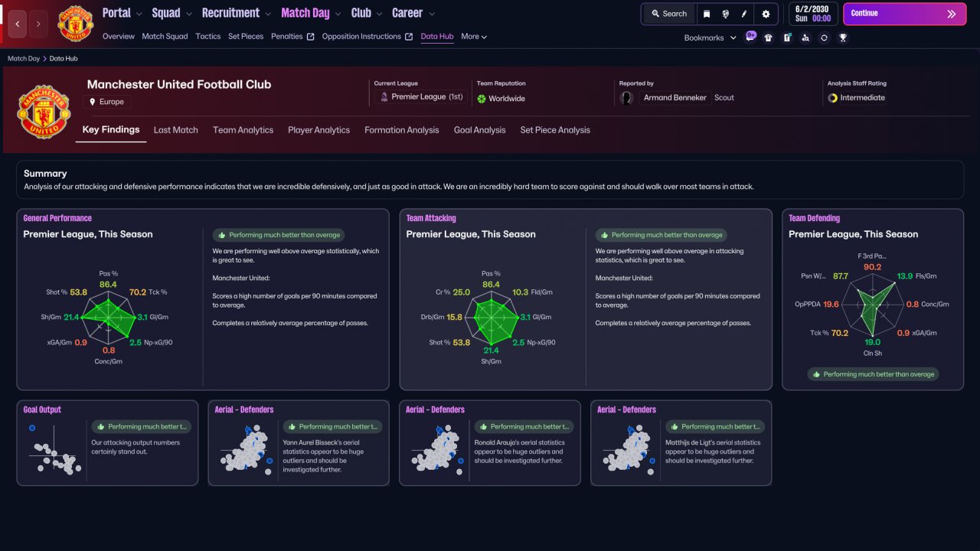
Task: Click the Search button
Action: pyautogui.click(x=669, y=14)
